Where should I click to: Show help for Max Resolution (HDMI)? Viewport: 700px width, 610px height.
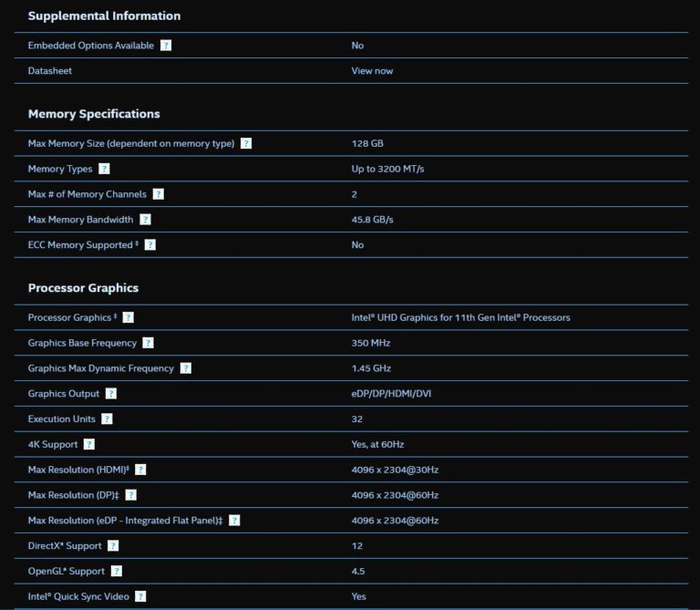click(140, 470)
